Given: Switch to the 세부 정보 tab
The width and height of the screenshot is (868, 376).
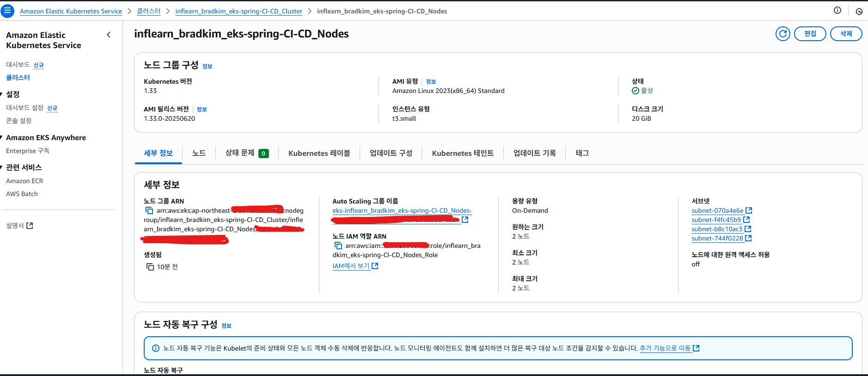Looking at the screenshot, I should click(159, 153).
